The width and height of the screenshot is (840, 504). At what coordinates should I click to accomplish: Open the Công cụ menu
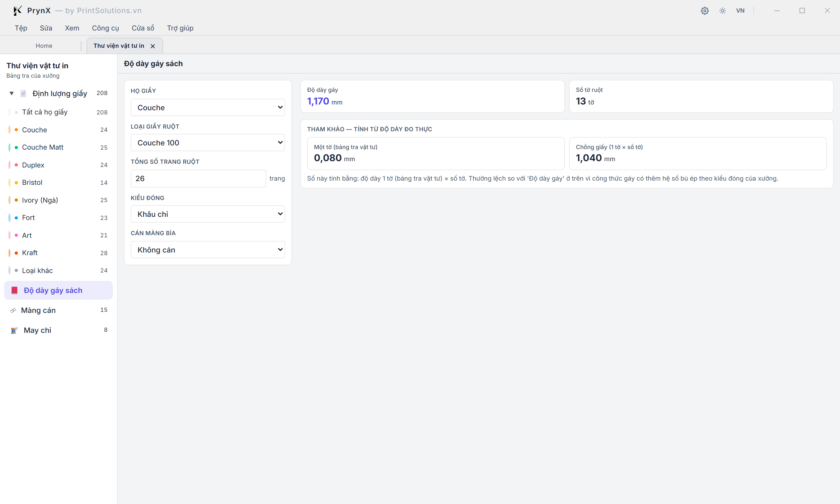(x=105, y=28)
